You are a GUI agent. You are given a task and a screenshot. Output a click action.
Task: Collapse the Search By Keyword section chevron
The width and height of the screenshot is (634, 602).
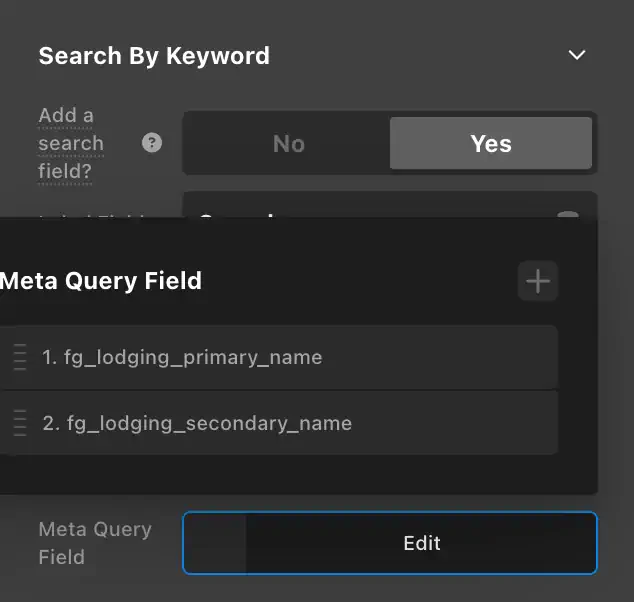(x=577, y=55)
